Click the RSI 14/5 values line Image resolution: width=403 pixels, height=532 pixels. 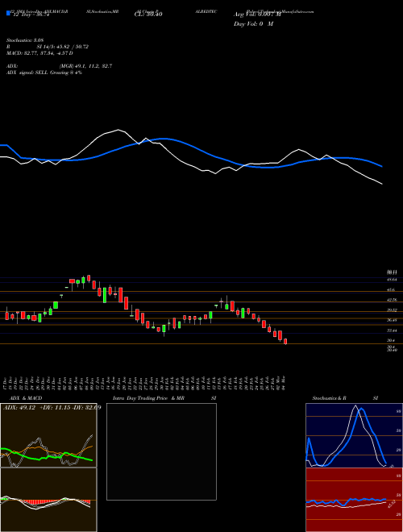(x=48, y=47)
